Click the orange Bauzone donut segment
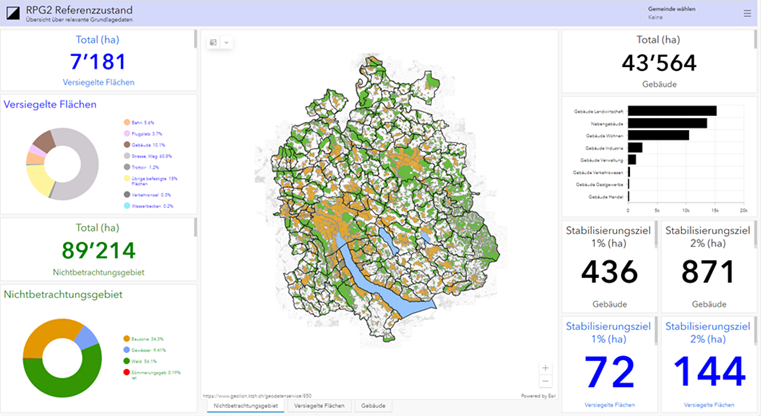This screenshot has height=416, width=761. tap(41, 335)
